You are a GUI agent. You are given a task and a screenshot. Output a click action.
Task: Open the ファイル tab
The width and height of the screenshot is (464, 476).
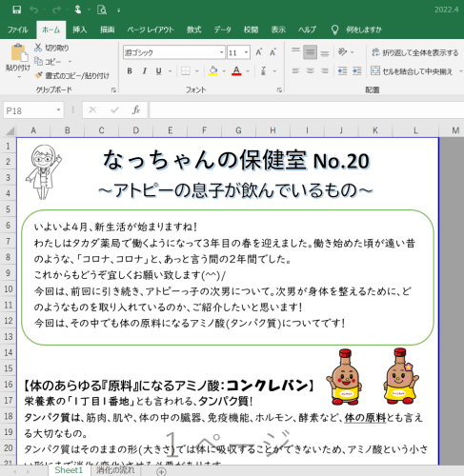[17, 30]
